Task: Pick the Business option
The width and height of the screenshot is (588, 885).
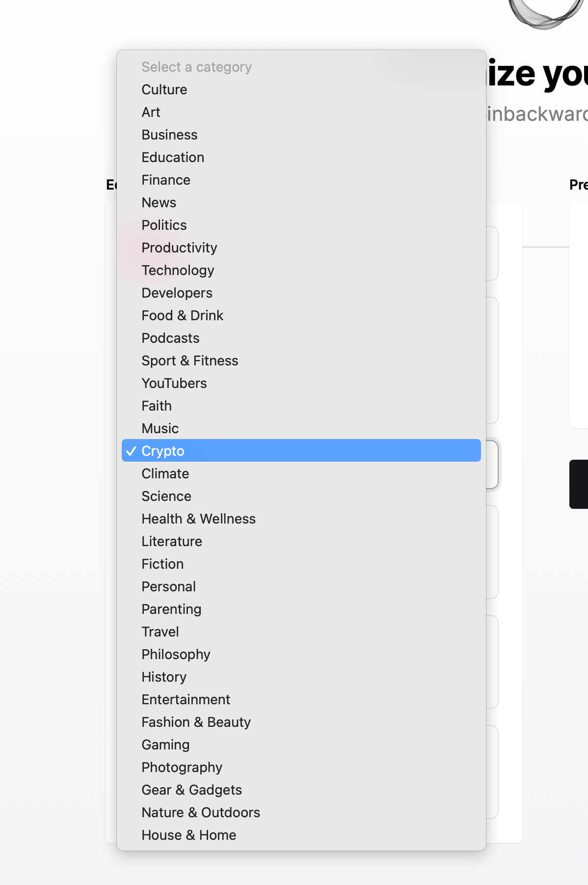Action: click(301, 135)
